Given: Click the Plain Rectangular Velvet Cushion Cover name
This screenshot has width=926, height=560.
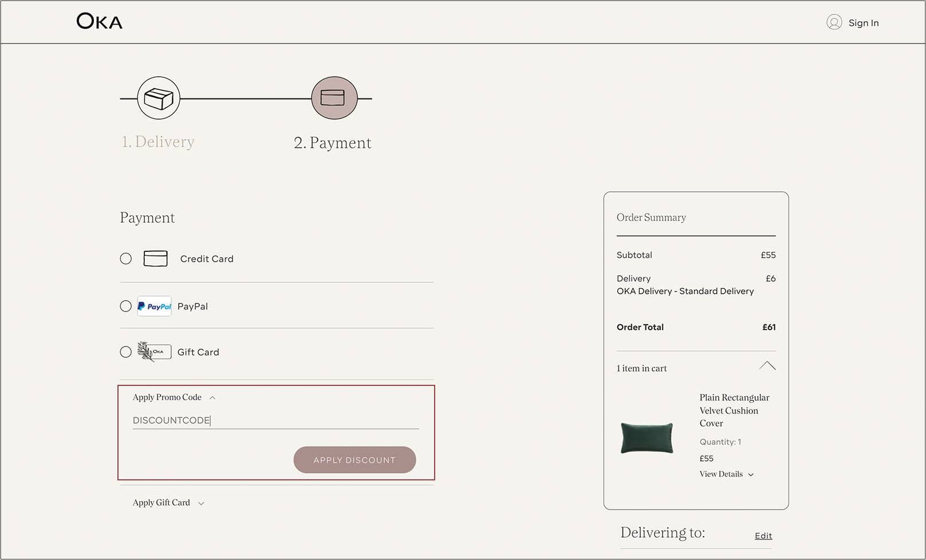Looking at the screenshot, I should tap(734, 410).
